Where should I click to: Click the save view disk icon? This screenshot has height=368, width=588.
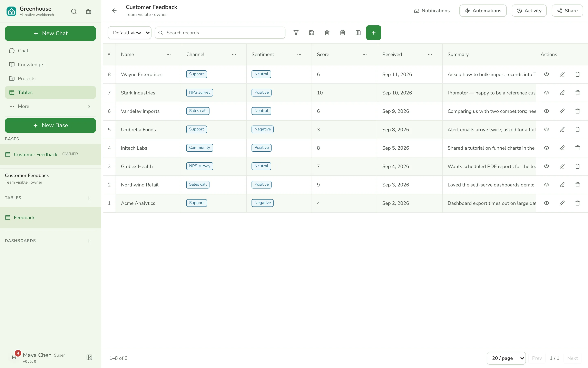point(312,33)
